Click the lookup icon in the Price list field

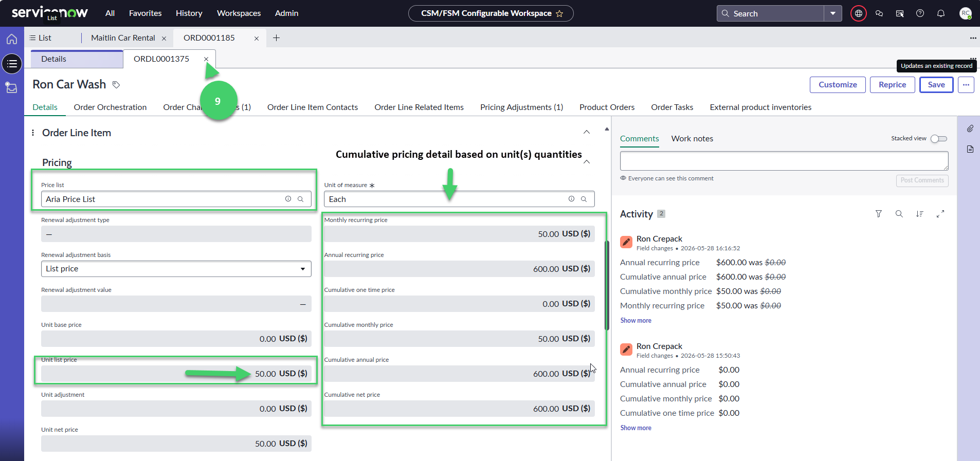300,199
